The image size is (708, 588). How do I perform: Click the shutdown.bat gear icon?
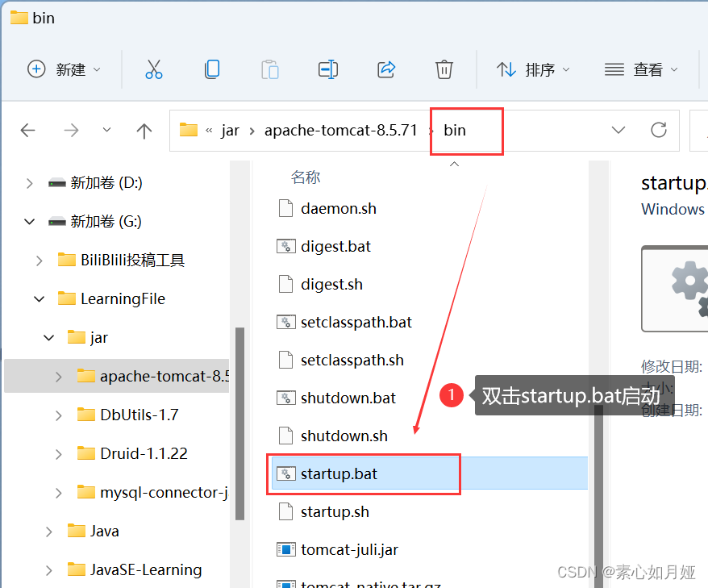coord(285,398)
